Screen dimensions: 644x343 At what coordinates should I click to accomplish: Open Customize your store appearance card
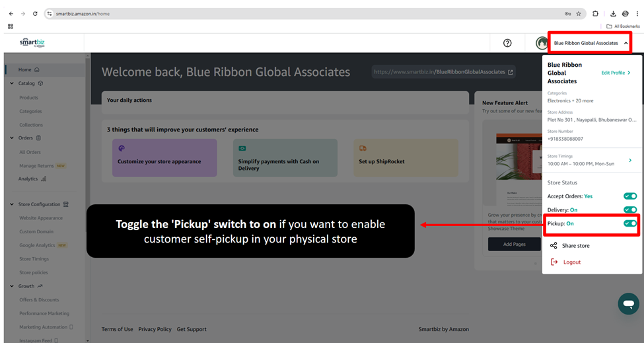pyautogui.click(x=164, y=158)
